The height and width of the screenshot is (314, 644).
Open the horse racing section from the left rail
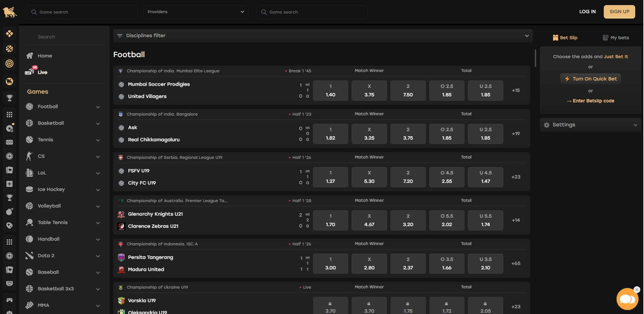[9, 81]
